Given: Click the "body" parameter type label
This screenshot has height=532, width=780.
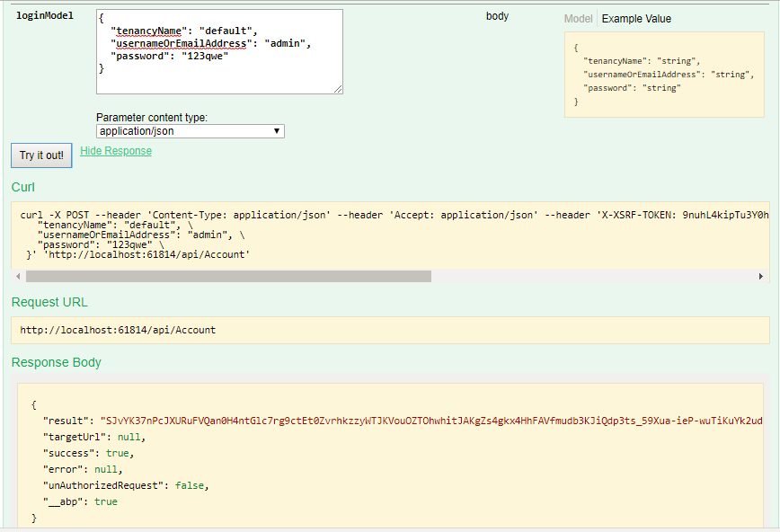Looking at the screenshot, I should click(x=498, y=15).
